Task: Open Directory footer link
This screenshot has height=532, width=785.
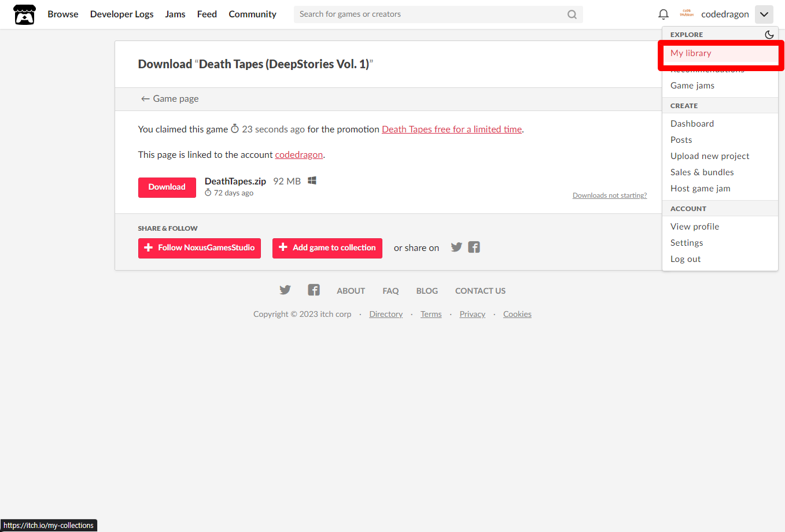Action: 386,314
